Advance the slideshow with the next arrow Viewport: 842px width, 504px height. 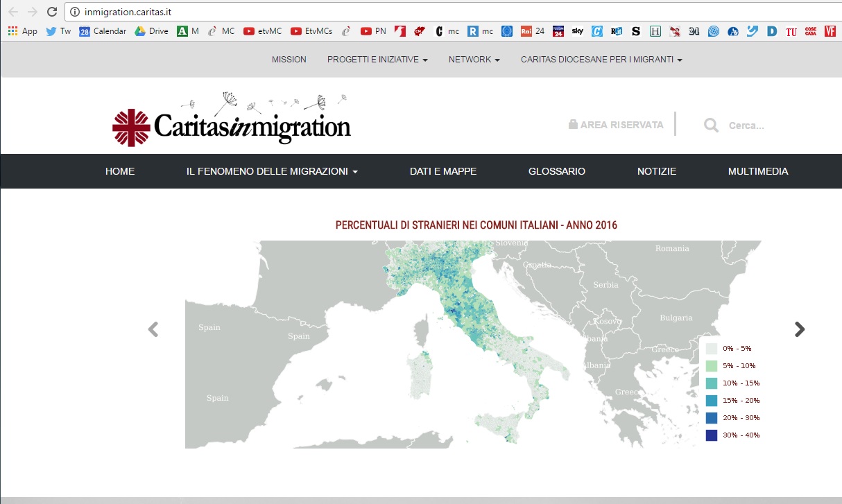[x=800, y=329]
